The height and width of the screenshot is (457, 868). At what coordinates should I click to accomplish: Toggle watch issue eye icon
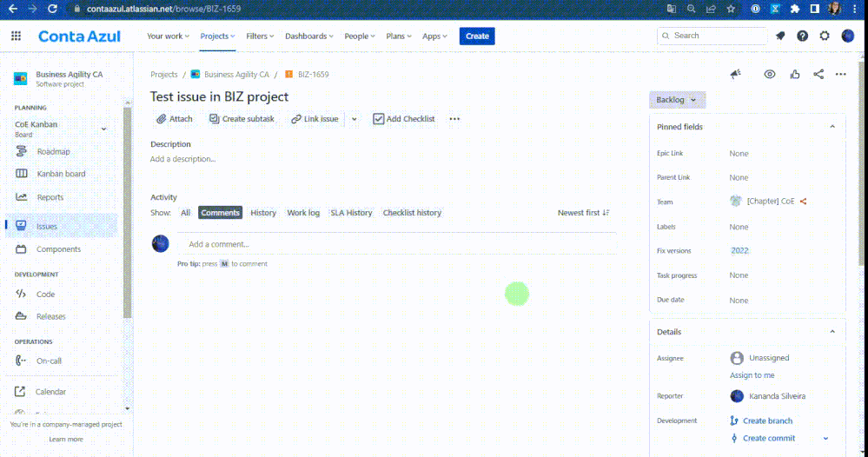tap(770, 74)
